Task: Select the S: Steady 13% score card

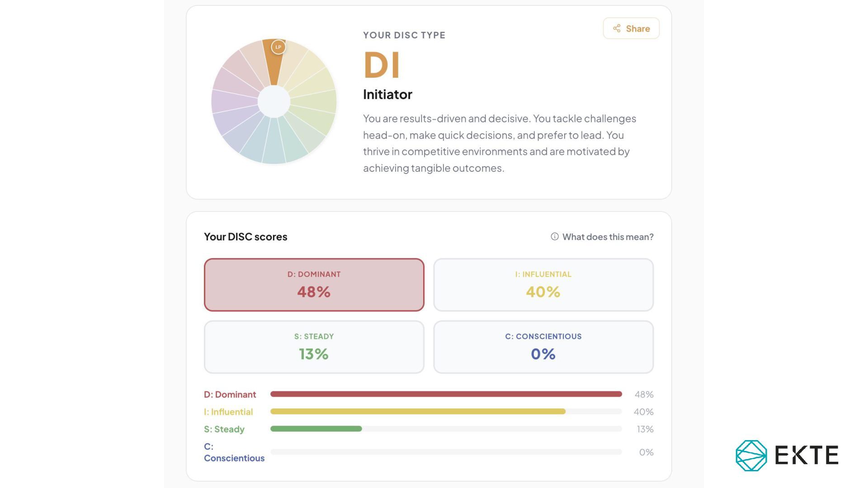Action: (x=314, y=347)
